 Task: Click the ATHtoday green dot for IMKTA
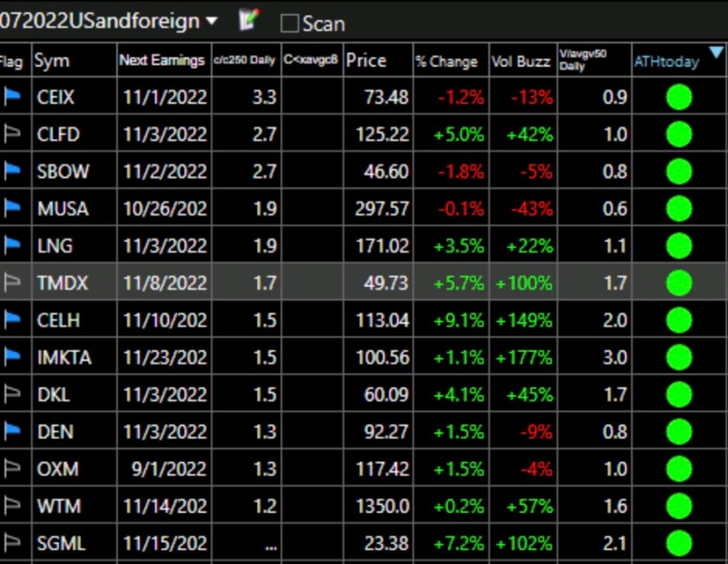pos(679,357)
